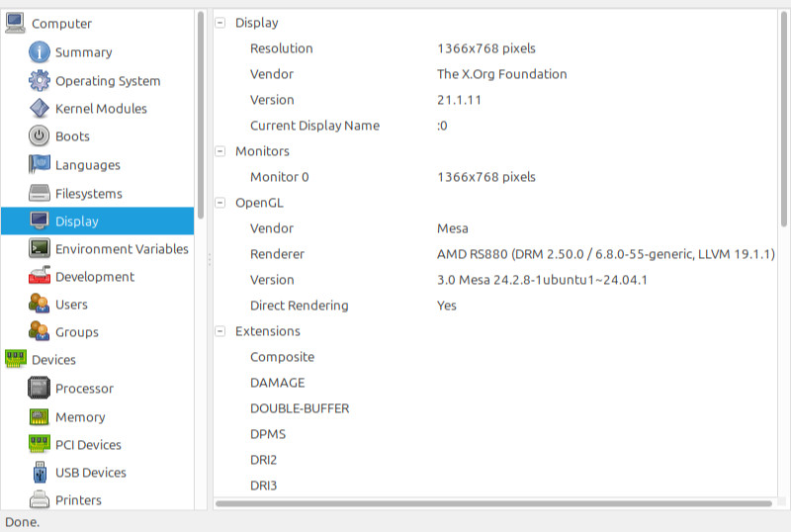Collapse the Monitors section
The height and width of the screenshot is (532, 791).
[x=220, y=151]
